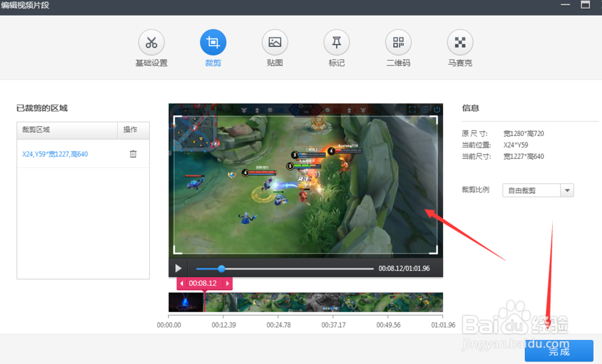Click the red playhead on the filmstrip
The height and width of the screenshot is (364, 602).
pyautogui.click(x=205, y=303)
